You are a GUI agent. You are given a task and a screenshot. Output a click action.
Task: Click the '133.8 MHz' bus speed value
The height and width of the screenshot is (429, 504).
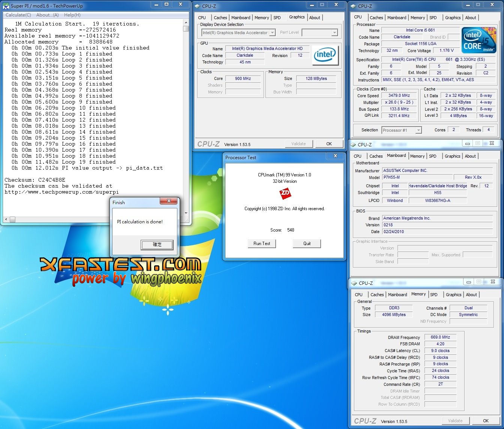tap(399, 109)
